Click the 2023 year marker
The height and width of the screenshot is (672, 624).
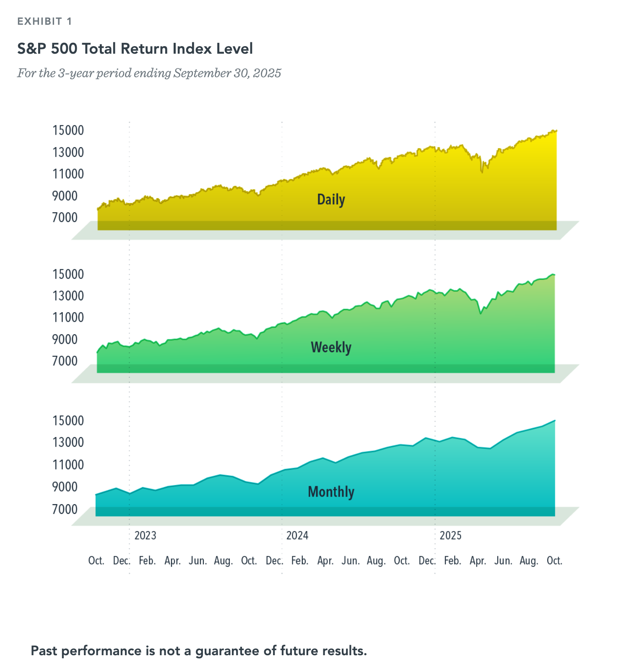pyautogui.click(x=145, y=536)
